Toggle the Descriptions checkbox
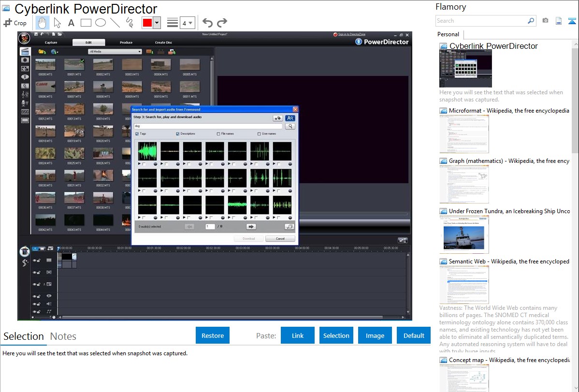Viewport: 579px width, 392px height. 178,134
